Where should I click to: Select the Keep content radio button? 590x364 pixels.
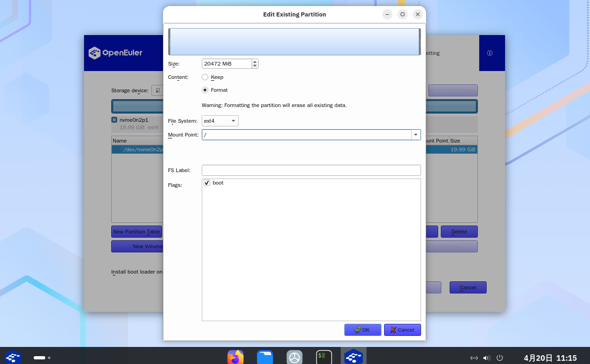click(x=205, y=77)
